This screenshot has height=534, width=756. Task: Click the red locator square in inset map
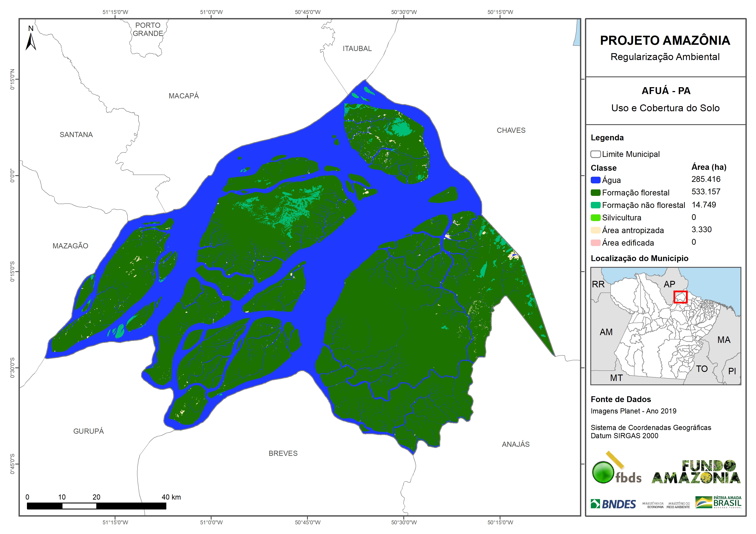[680, 297]
